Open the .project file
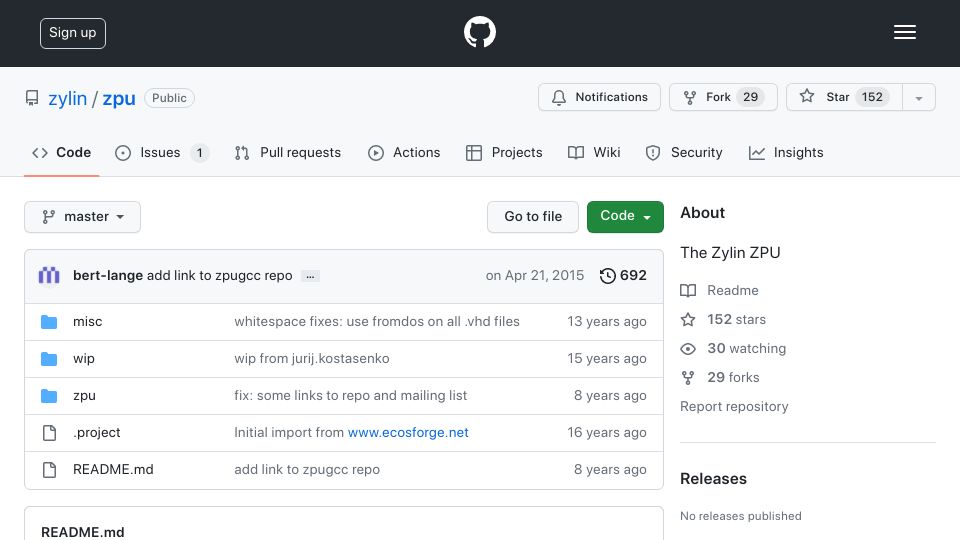Viewport: 960px width, 540px height. click(97, 432)
